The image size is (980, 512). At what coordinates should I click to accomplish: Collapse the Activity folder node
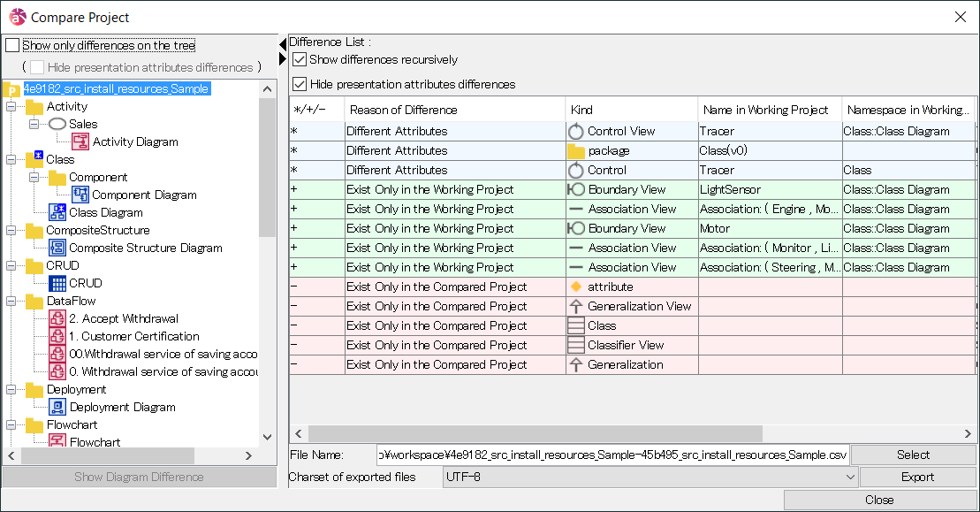point(11,106)
